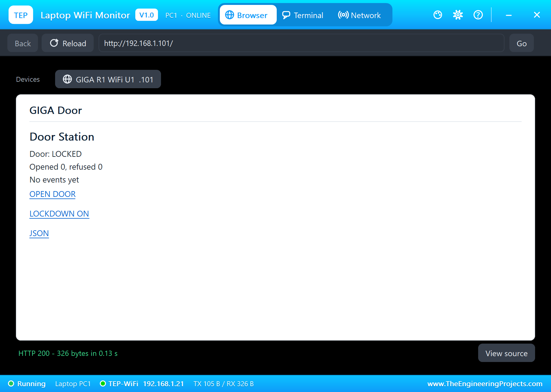The width and height of the screenshot is (551, 392).
Task: Click the Back button
Action: (23, 43)
